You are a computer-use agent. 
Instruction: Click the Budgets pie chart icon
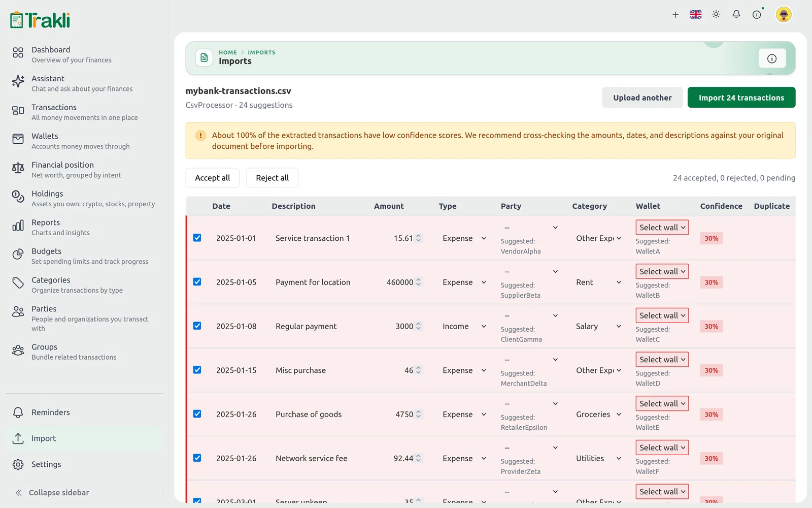tap(18, 254)
